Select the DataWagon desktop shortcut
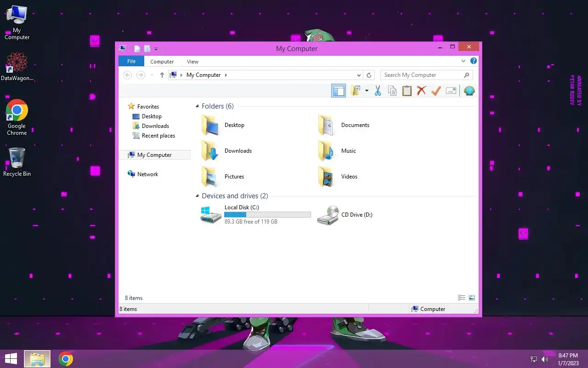 coord(17,67)
